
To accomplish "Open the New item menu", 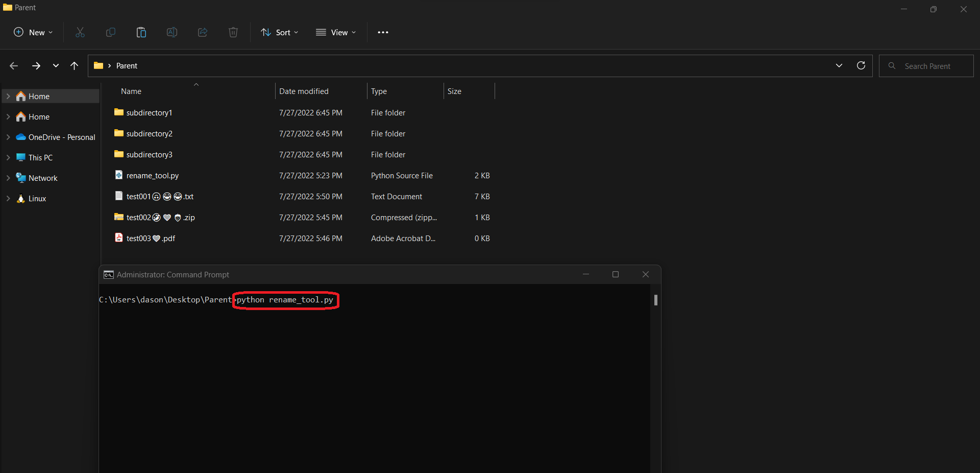I will click(33, 32).
